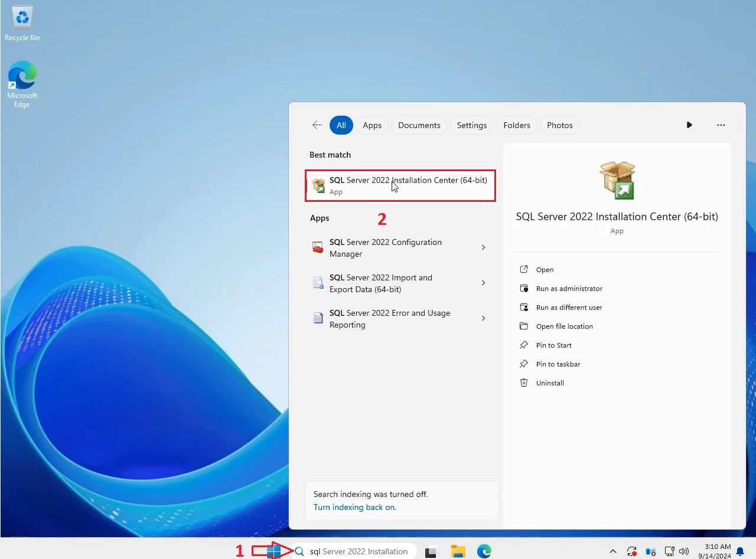Open the three-dot more options menu
The height and width of the screenshot is (559, 756).
coord(721,125)
